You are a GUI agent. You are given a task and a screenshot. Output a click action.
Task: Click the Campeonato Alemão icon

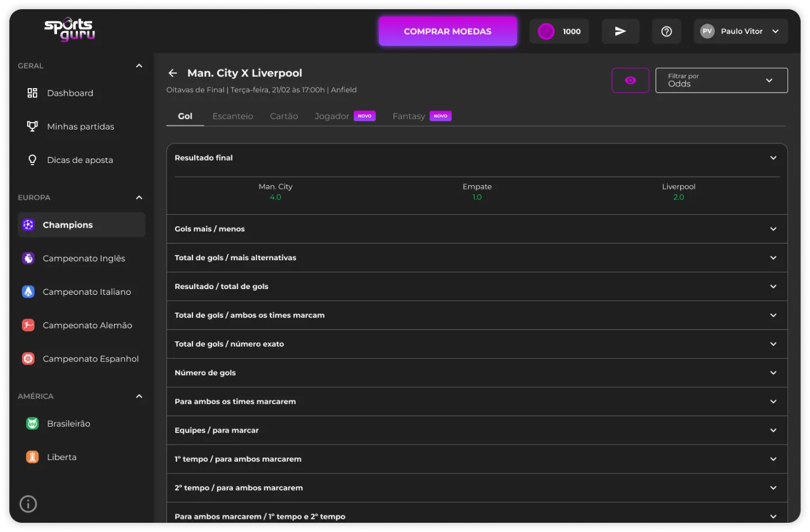point(28,325)
